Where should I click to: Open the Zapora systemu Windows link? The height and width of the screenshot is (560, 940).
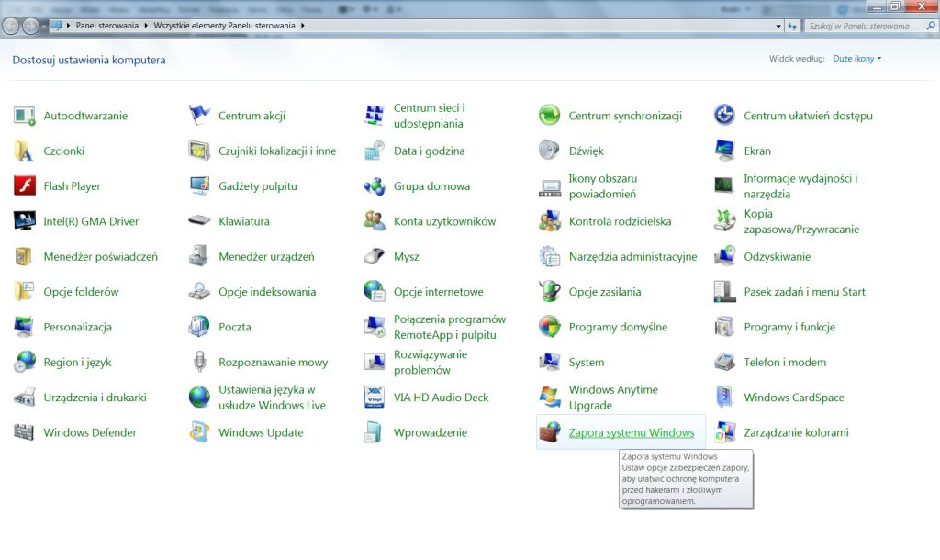[x=632, y=432]
